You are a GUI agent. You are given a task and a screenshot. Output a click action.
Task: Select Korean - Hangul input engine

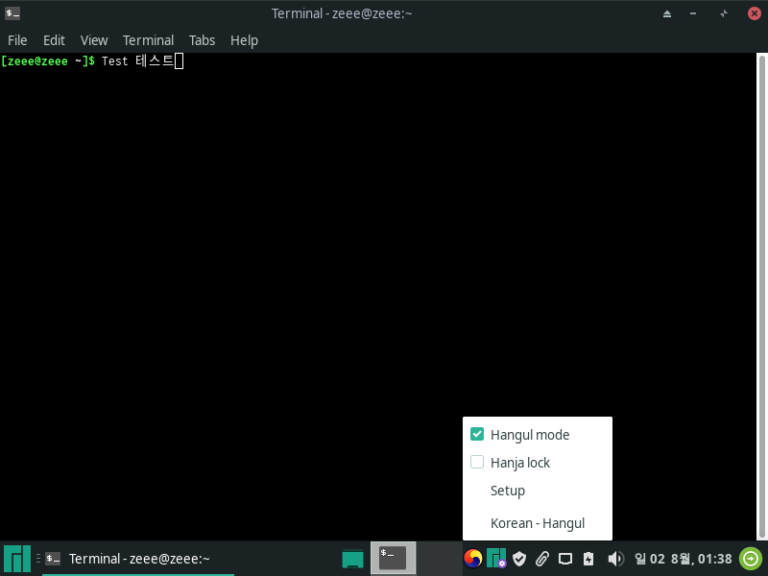(537, 523)
